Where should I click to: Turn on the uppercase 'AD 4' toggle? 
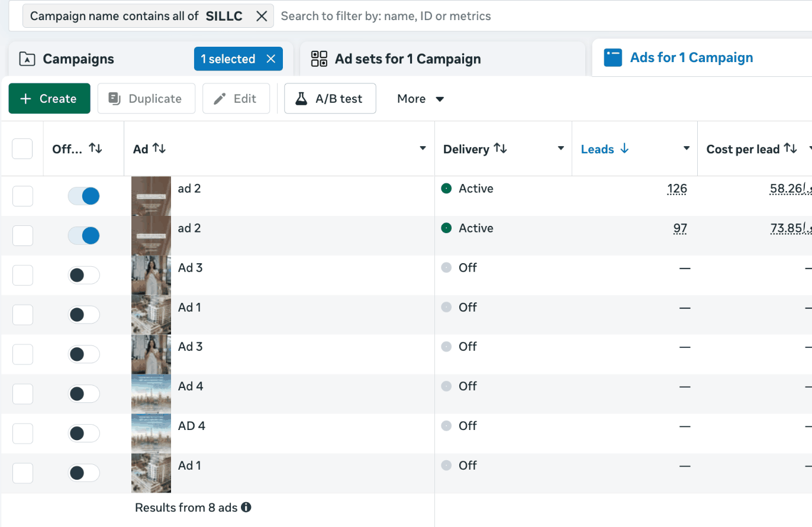(x=83, y=434)
